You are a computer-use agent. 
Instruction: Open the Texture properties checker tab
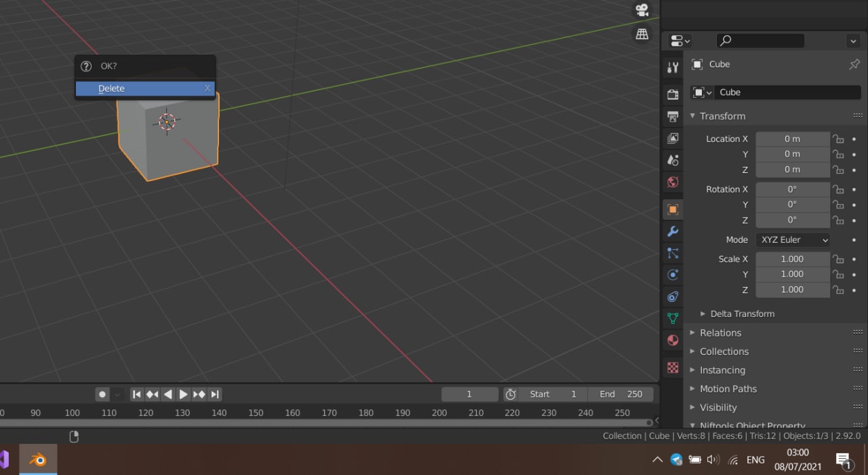(x=673, y=368)
